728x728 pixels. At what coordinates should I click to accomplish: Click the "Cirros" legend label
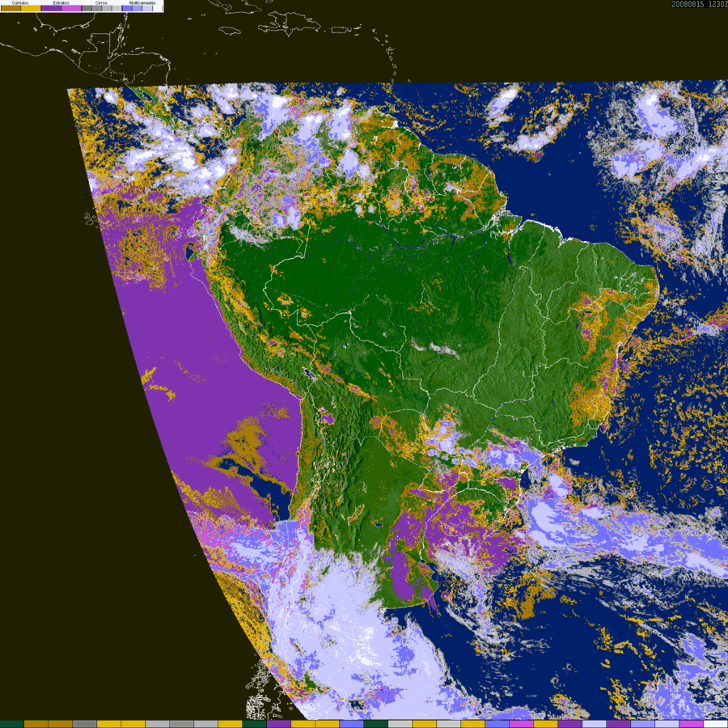101,2
